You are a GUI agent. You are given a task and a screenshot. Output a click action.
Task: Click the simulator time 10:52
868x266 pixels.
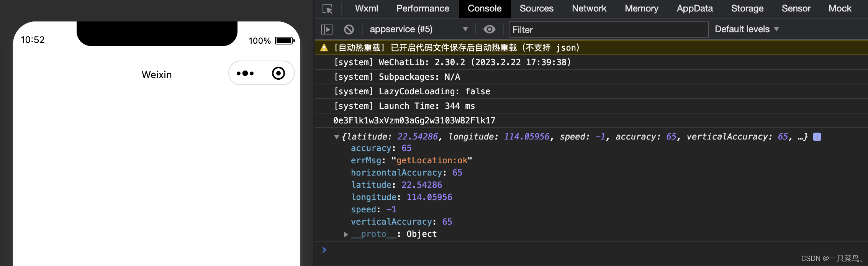(x=33, y=40)
